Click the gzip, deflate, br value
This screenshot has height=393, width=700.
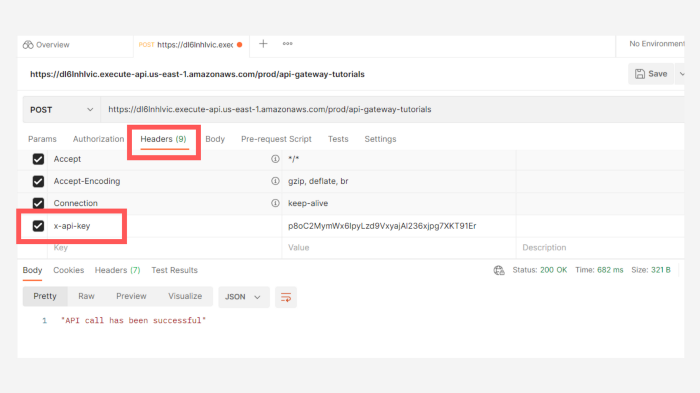click(318, 181)
